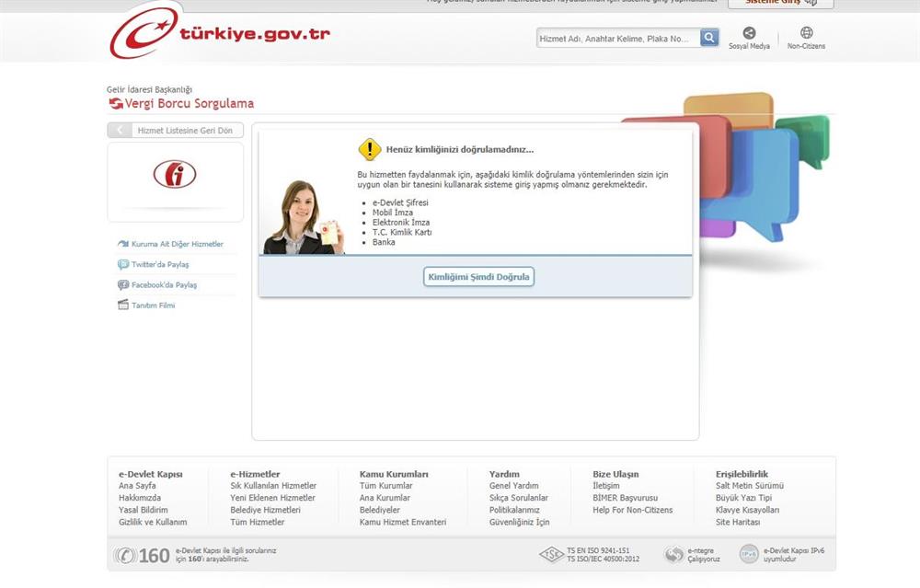Enable Büyük Yazı Tipi
This screenshot has height=588, width=920.
744,498
